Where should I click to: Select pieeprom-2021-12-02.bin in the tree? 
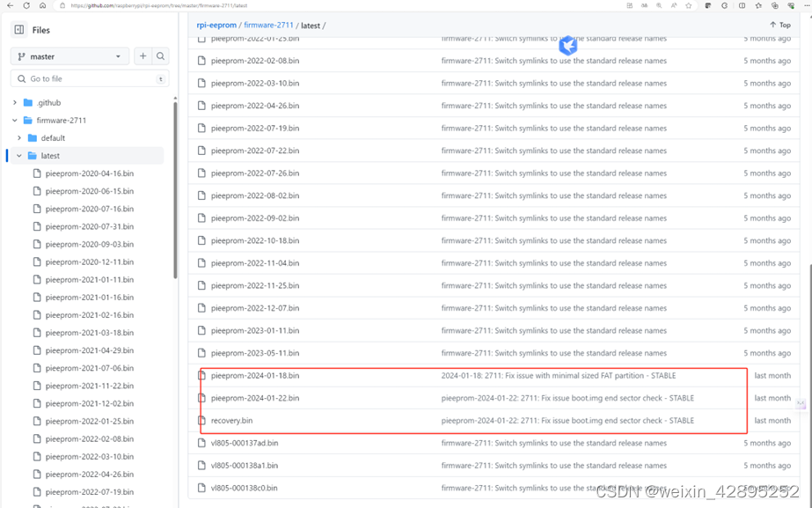tap(90, 403)
